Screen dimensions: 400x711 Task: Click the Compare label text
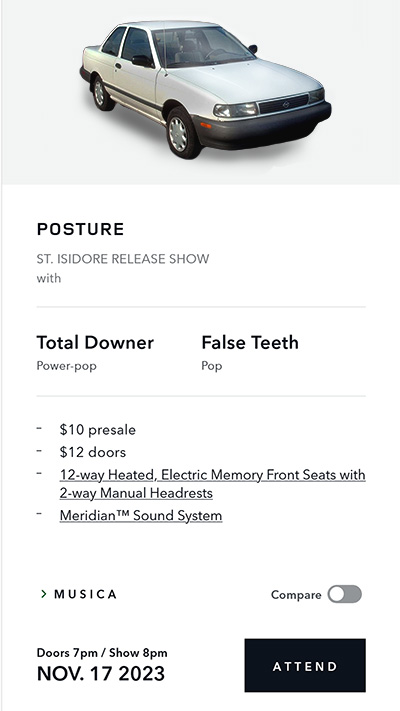296,594
